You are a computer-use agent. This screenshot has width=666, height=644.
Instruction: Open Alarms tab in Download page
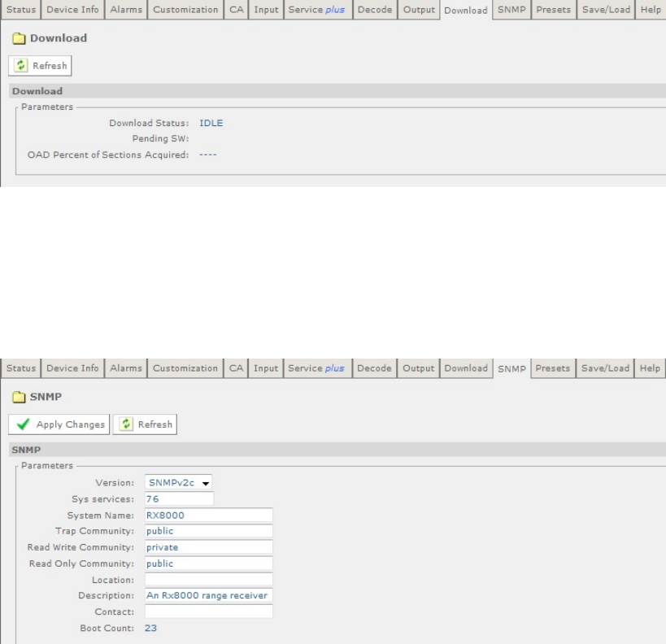point(126,9)
